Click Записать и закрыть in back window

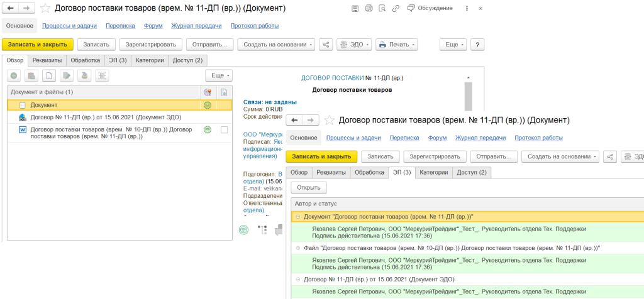point(37,45)
